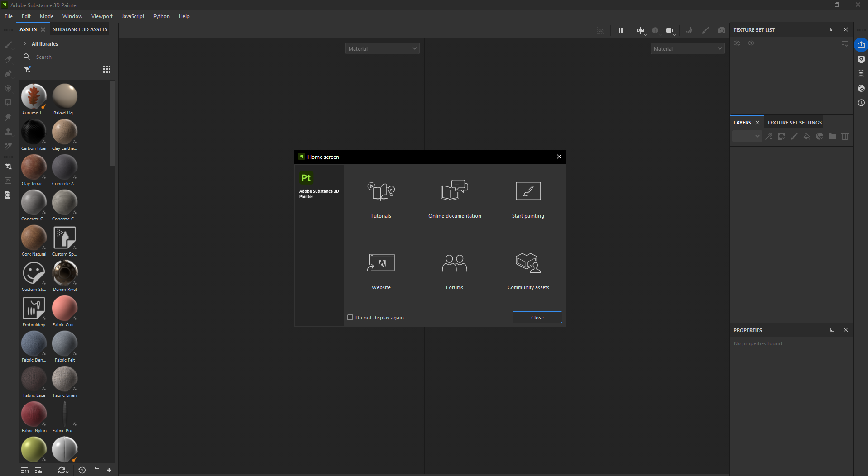Click the save filter list icon in Assets footer
Viewport: 868px width, 476px height.
(x=25, y=470)
